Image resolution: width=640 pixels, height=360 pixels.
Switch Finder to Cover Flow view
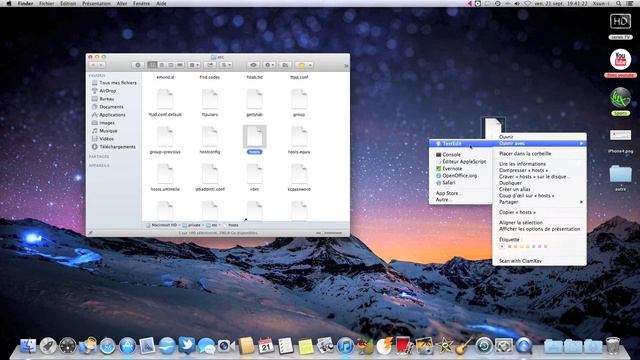coord(180,65)
